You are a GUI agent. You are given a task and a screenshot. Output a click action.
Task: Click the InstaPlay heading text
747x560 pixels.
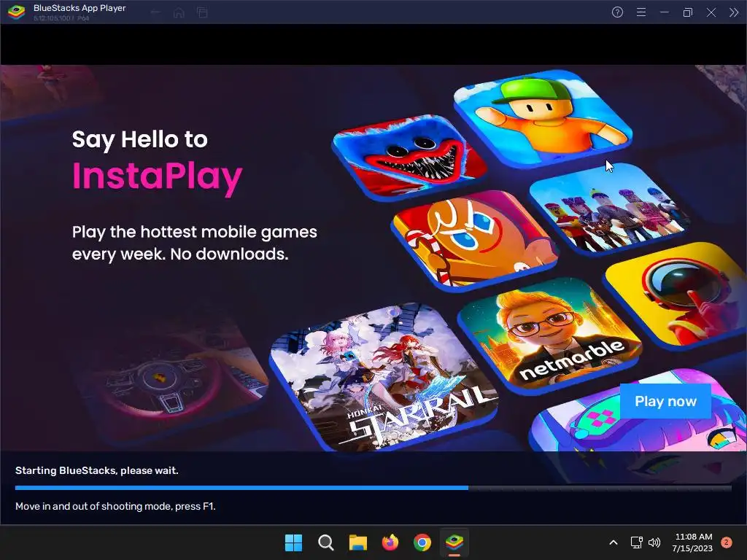(158, 177)
